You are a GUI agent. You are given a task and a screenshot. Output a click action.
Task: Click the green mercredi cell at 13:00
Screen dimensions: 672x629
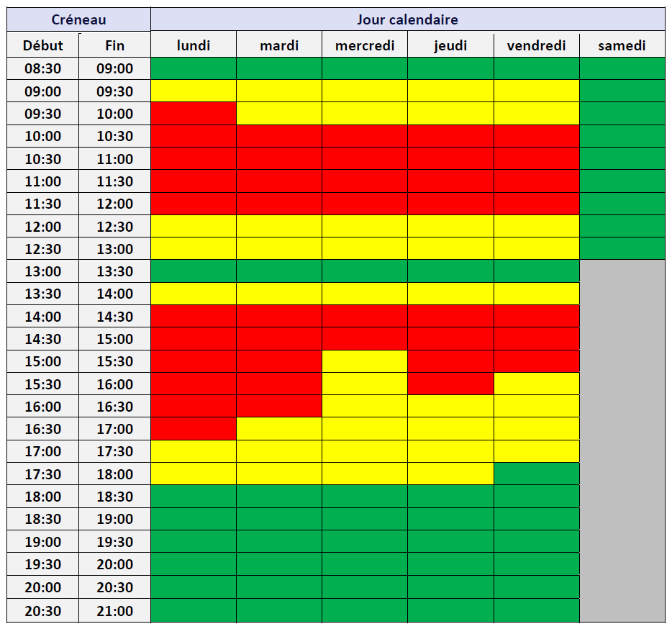coord(365,271)
